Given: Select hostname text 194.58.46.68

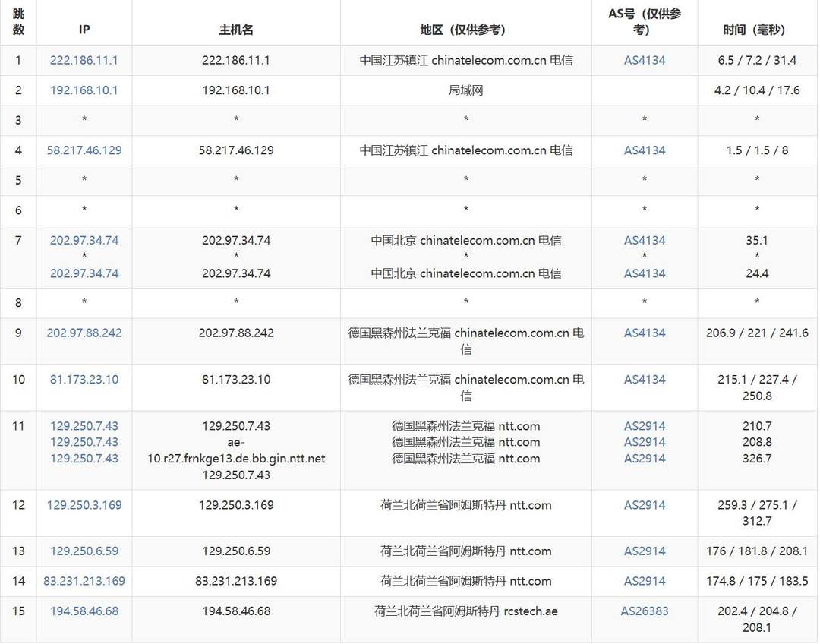Looking at the screenshot, I should point(236,611).
